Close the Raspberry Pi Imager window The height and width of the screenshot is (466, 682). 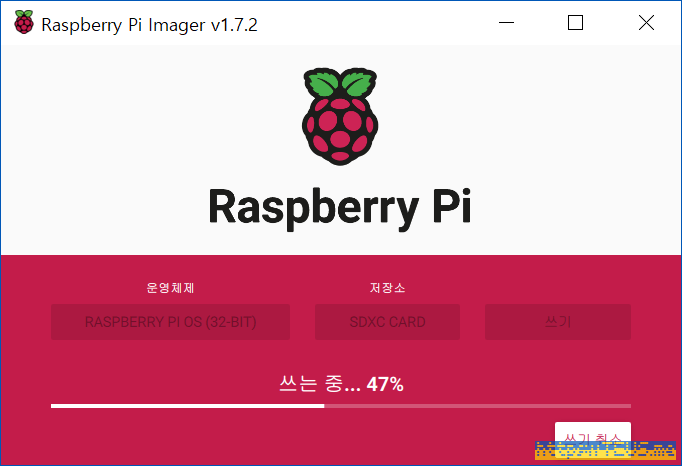[x=646, y=23]
